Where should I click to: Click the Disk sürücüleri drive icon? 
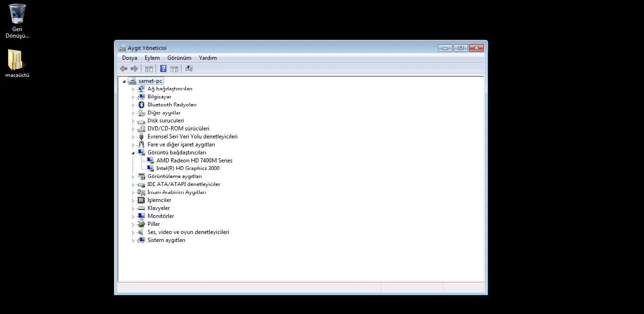141,121
